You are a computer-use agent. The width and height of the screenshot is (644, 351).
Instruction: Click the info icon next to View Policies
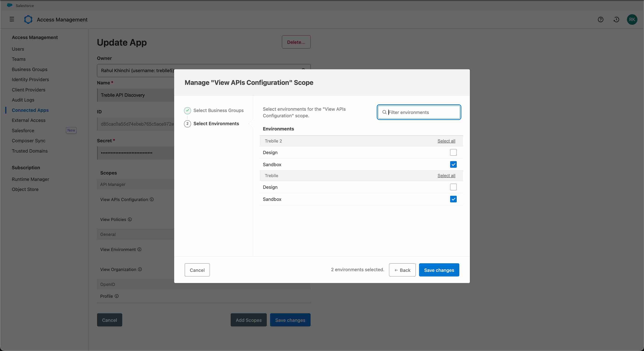130,219
